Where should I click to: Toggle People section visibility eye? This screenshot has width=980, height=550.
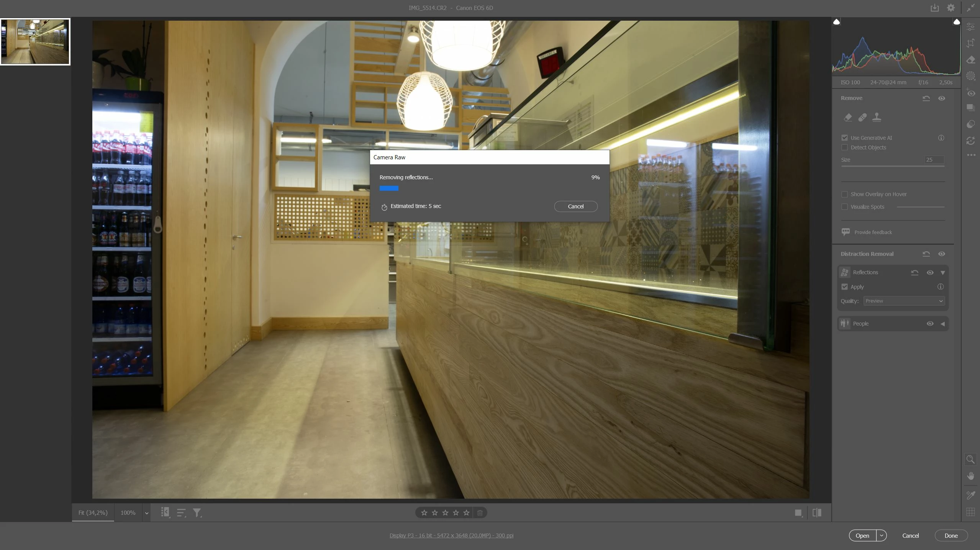(930, 324)
